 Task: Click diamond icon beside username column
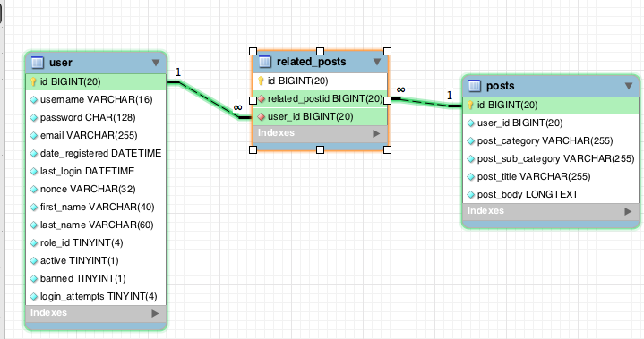click(x=34, y=99)
